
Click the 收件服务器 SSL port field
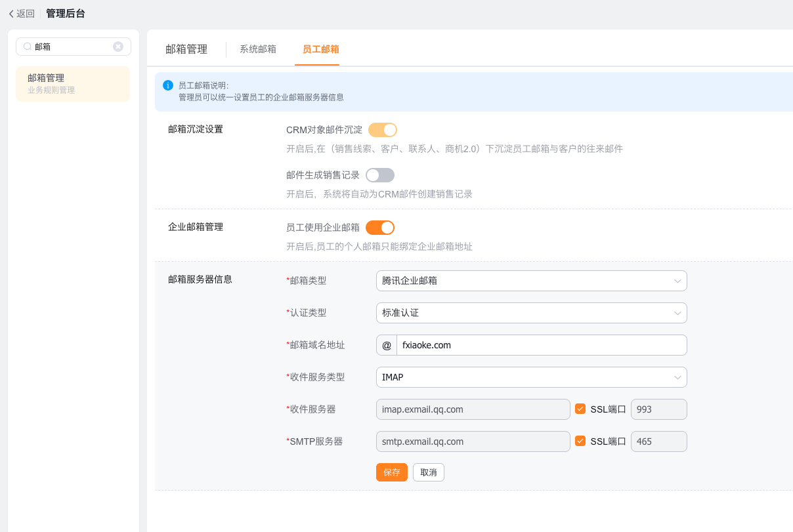[x=658, y=409]
